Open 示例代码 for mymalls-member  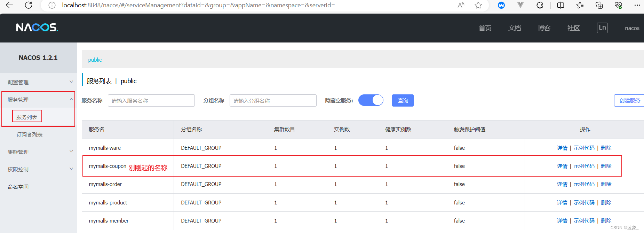pos(584,221)
